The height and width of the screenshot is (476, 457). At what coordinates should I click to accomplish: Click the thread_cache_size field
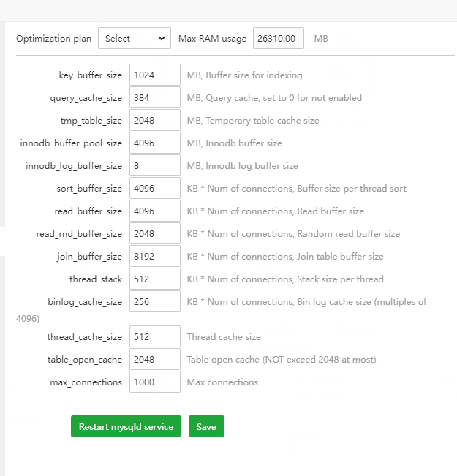pos(155,336)
